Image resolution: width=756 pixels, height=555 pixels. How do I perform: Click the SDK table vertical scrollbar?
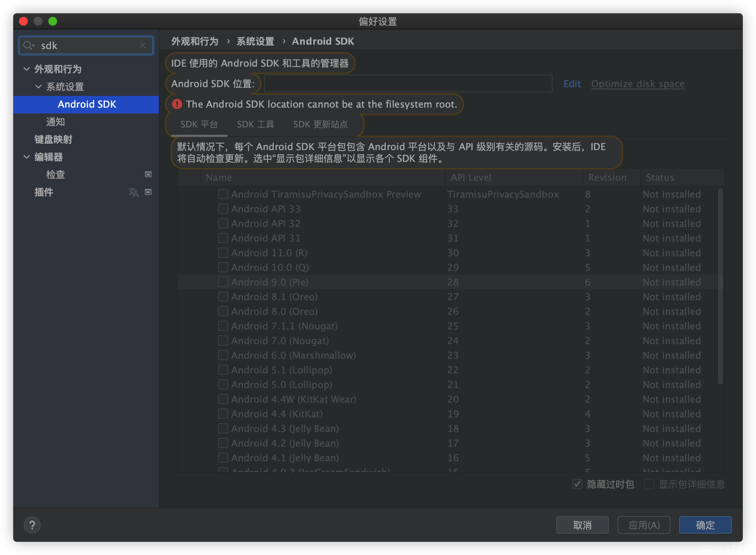720,286
